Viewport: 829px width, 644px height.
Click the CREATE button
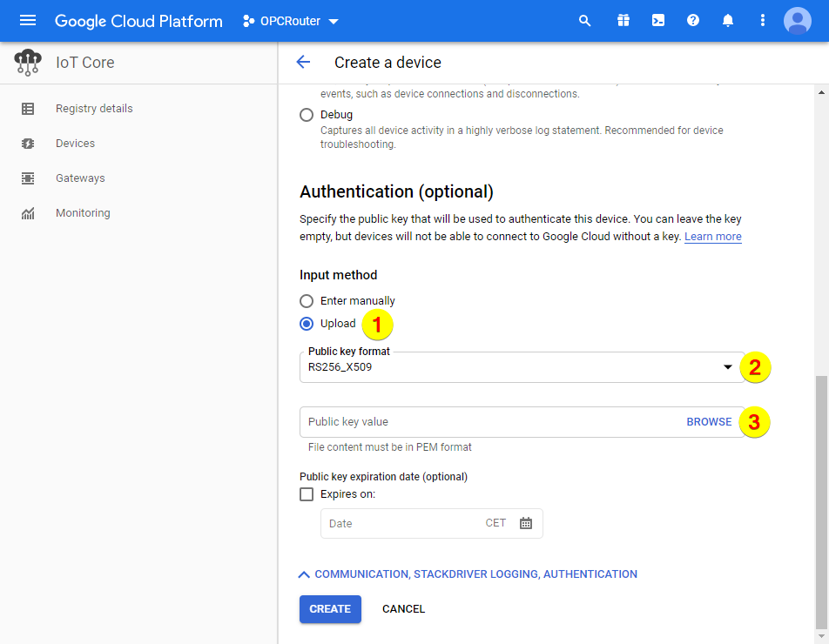click(330, 609)
